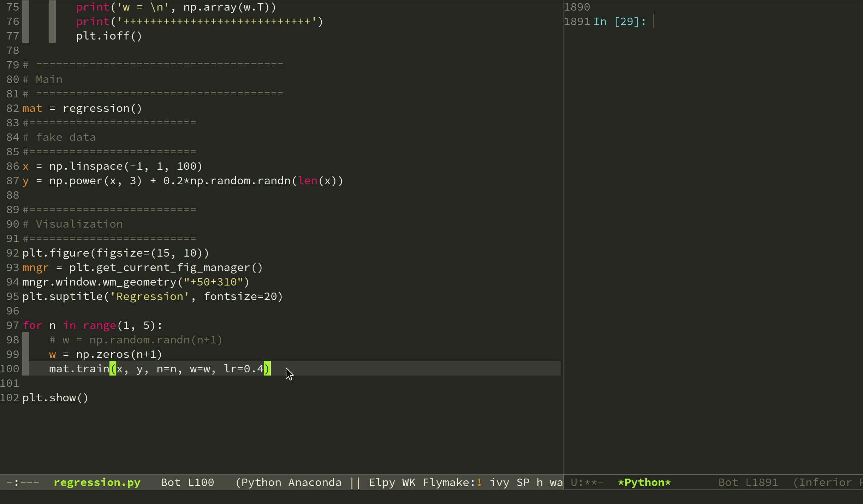The image size is (863, 504).
Task: Click the Inferior mode label in right mode line
Action: (825, 482)
